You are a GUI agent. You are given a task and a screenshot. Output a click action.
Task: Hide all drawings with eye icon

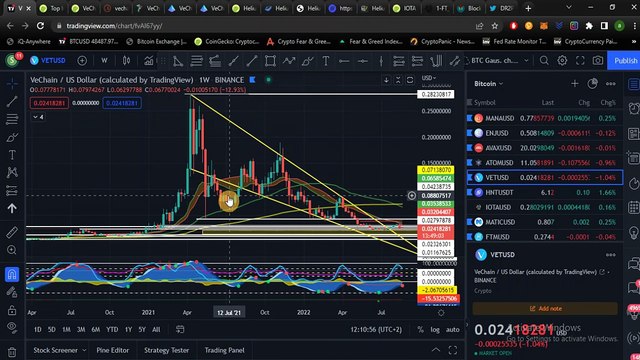pos(12,327)
